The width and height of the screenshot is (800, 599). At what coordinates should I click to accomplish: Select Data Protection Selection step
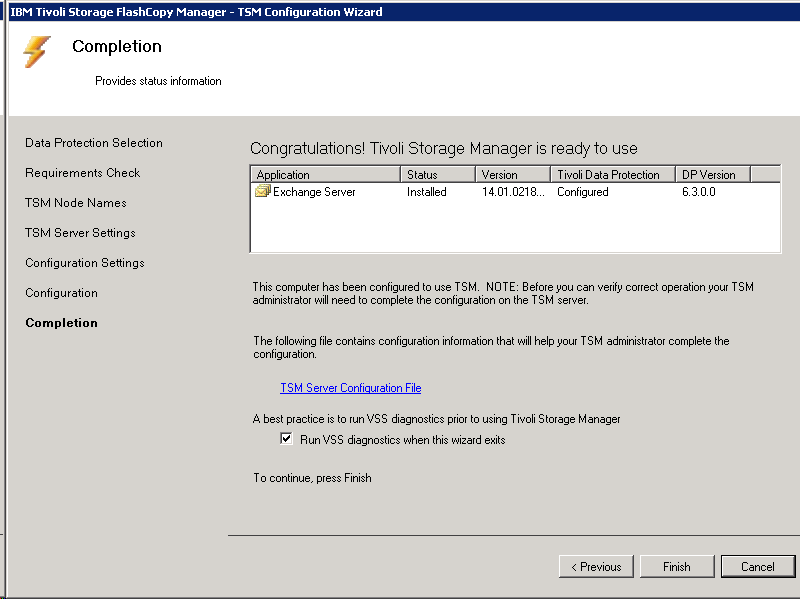[94, 143]
